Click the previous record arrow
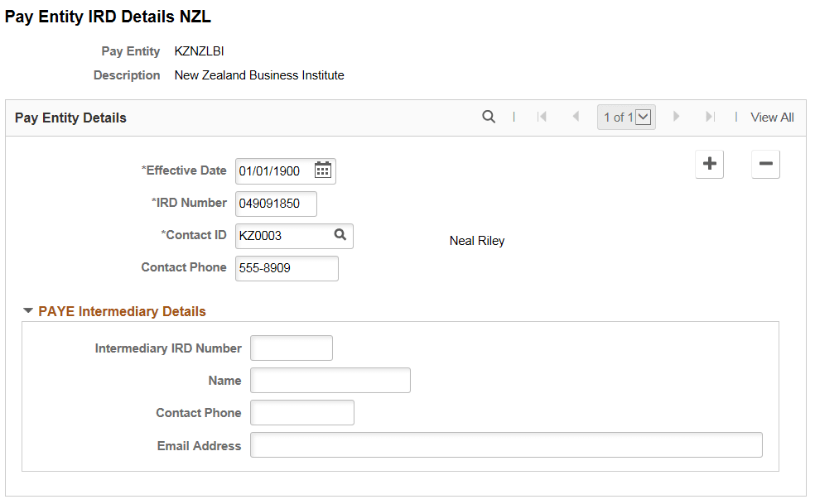Viewport: 815px width, 504px height. click(576, 117)
